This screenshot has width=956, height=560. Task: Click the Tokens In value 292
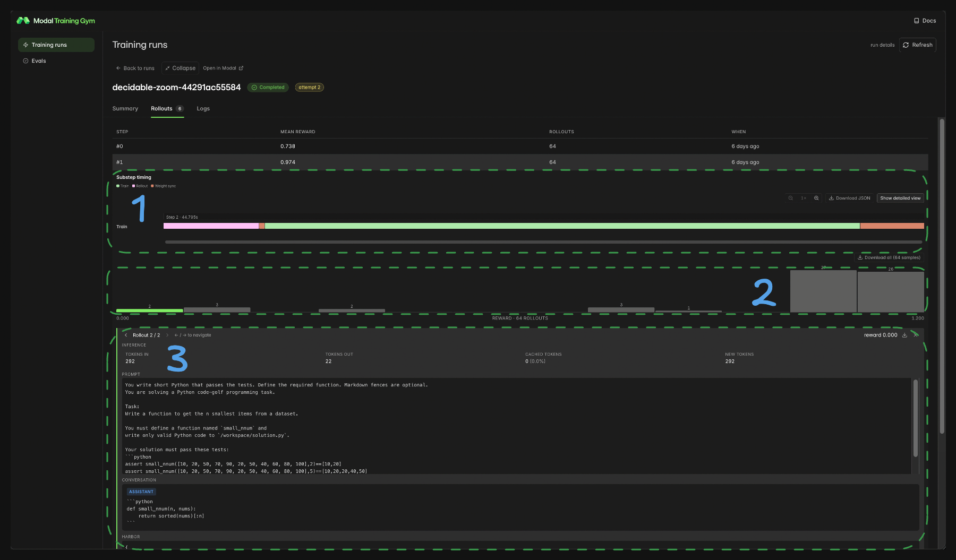pyautogui.click(x=130, y=361)
